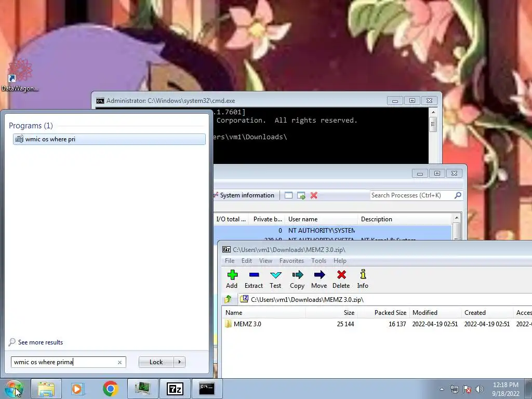Screen dimensions: 532x399
Task: Show hidden system tray icons
Action: click(x=442, y=389)
